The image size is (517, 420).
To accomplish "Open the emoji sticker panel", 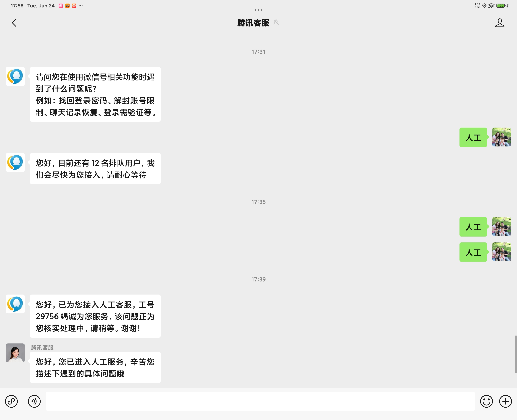I will (486, 401).
